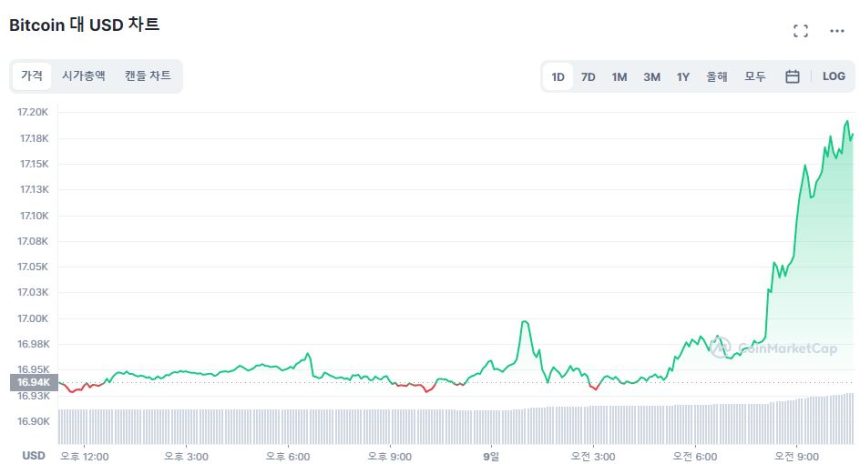Click the 오후 6:00 time axis label
This screenshot has width=860, height=464.
288,456
